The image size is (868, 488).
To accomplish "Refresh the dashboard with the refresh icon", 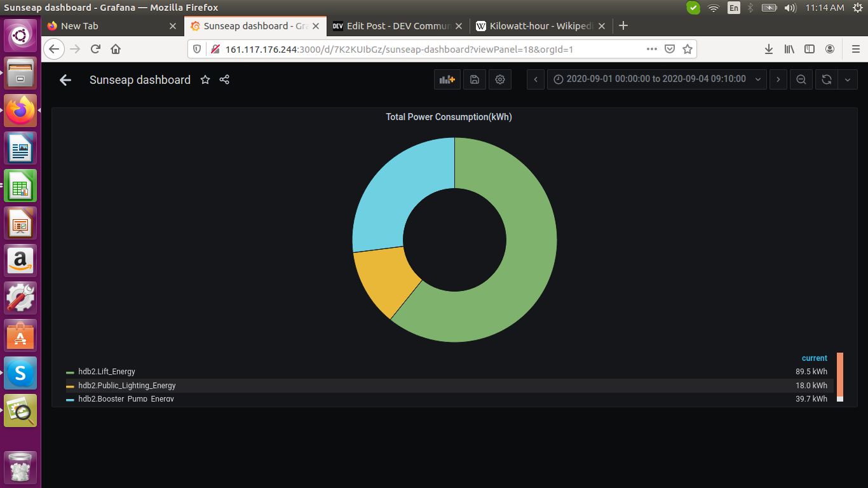I will (826, 79).
